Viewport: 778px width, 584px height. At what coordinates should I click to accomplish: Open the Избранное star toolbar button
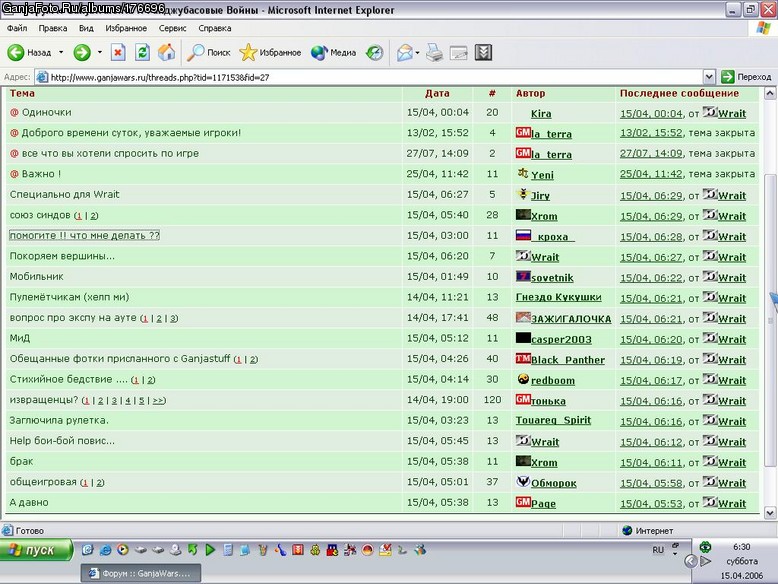pos(270,52)
